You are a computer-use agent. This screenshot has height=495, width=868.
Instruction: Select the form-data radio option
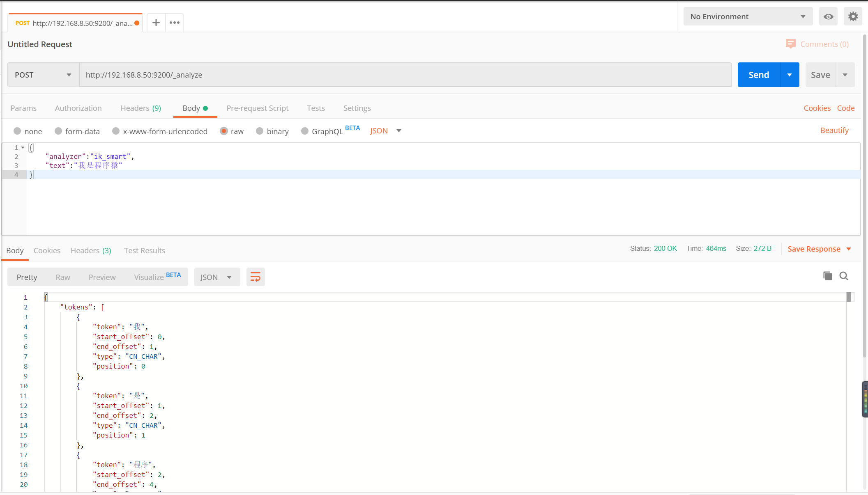[x=58, y=131]
